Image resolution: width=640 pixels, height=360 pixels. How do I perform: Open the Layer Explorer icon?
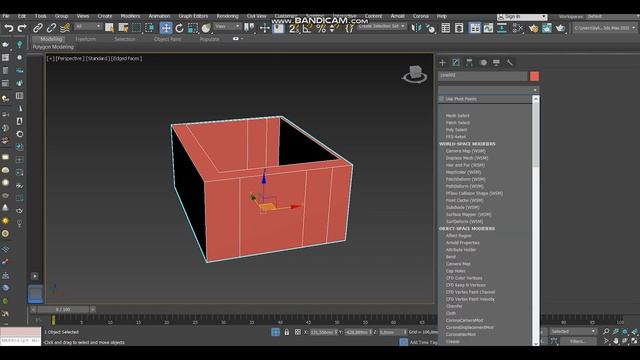(459, 28)
